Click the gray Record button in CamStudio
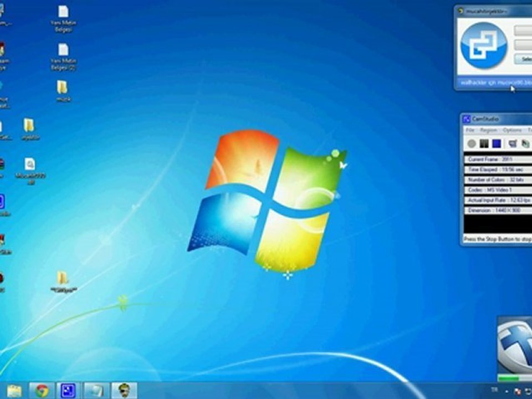 tap(472, 144)
